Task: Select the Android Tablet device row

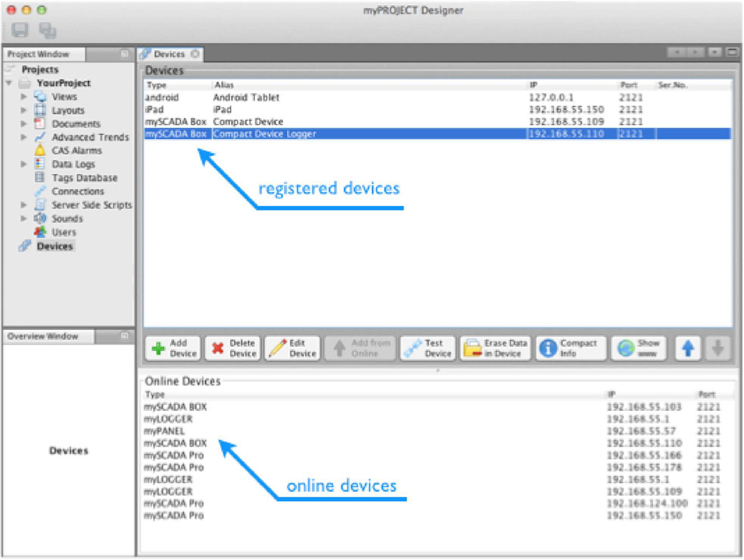Action: coord(437,98)
